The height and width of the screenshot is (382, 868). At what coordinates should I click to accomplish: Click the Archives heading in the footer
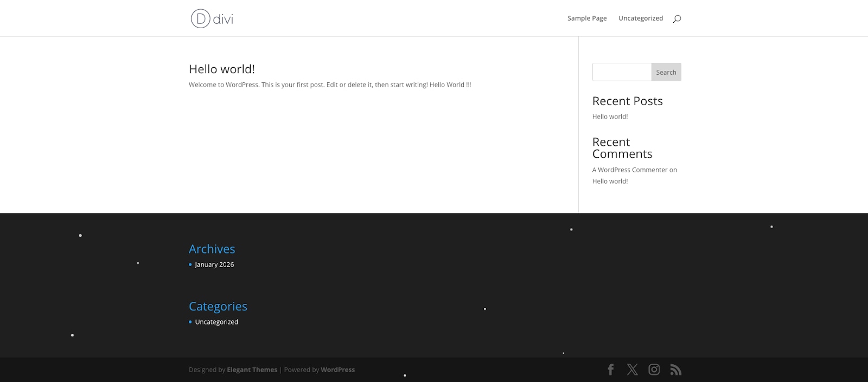212,249
